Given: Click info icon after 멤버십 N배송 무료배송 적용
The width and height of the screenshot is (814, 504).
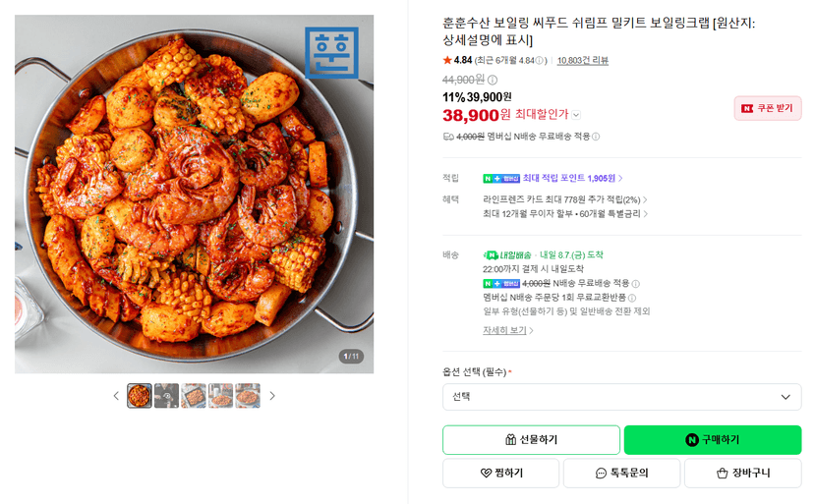Looking at the screenshot, I should (596, 137).
